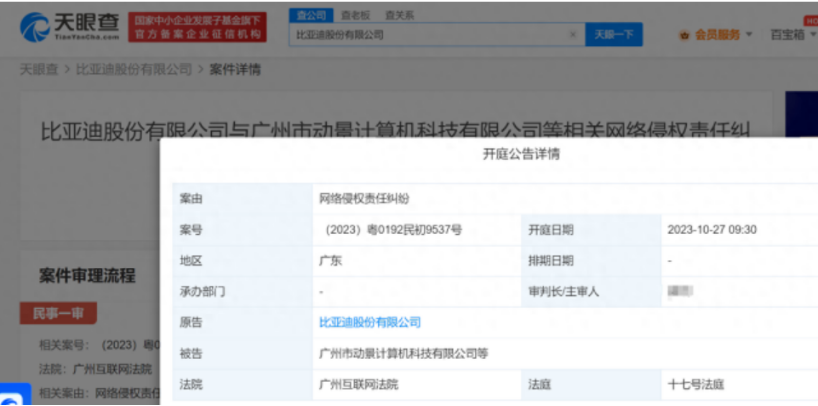This screenshot has height=406, width=818.
Task: Click the region value 广东
Action: pyautogui.click(x=330, y=260)
